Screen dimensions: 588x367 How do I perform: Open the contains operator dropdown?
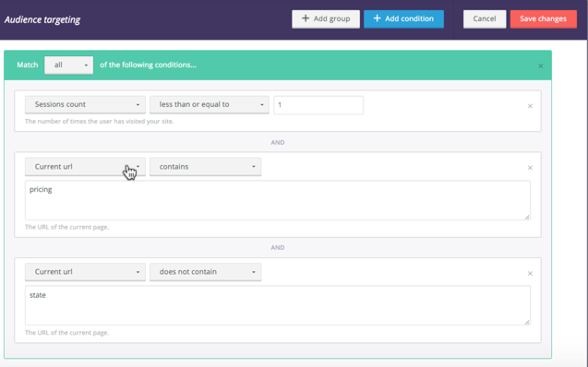[206, 167]
